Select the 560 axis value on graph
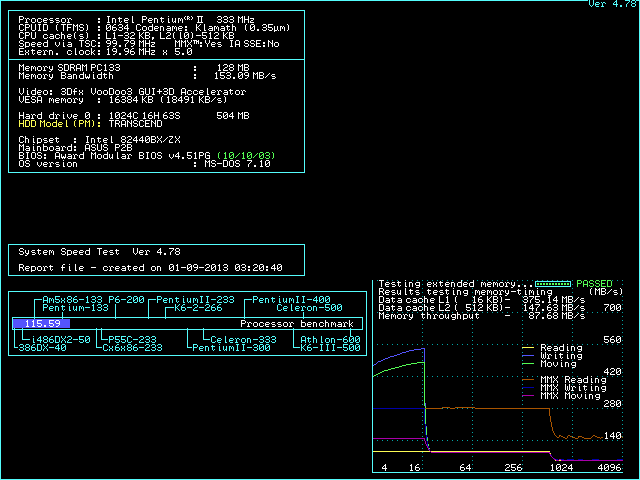Viewport: 640px width, 480px height. click(612, 340)
